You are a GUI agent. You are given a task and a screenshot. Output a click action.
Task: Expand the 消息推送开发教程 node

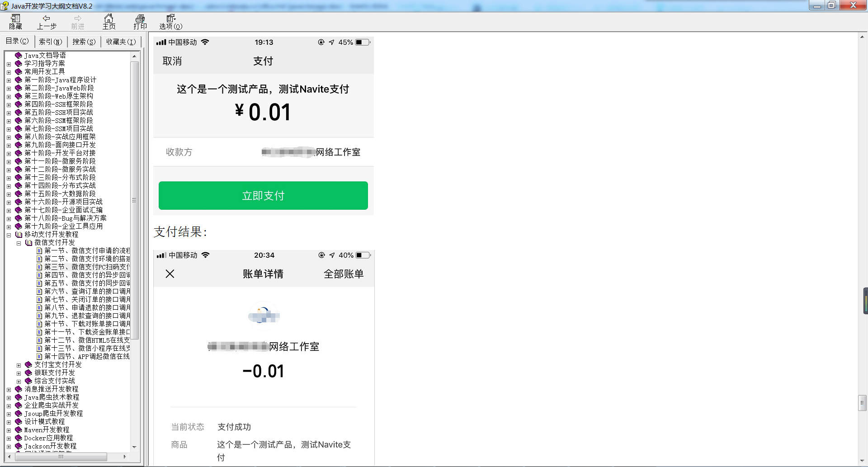[x=9, y=389]
